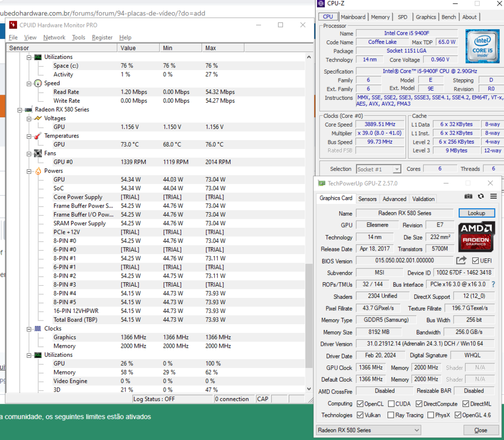Collapse Speed tree node
Viewport: 504px width, 440px height.
point(29,84)
